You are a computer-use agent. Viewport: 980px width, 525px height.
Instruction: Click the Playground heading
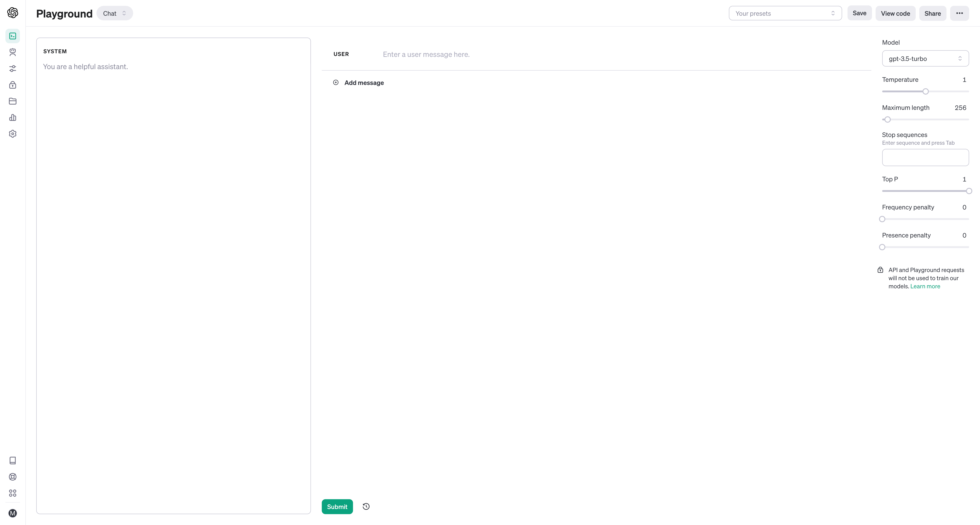tap(64, 14)
